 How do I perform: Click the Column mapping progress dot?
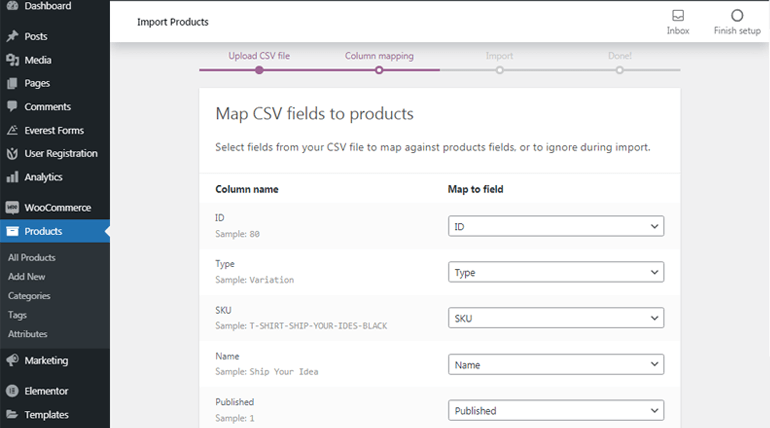[379, 70]
